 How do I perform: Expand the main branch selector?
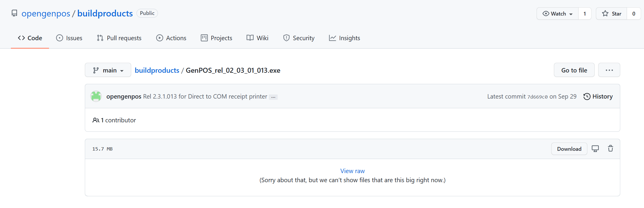[108, 70]
